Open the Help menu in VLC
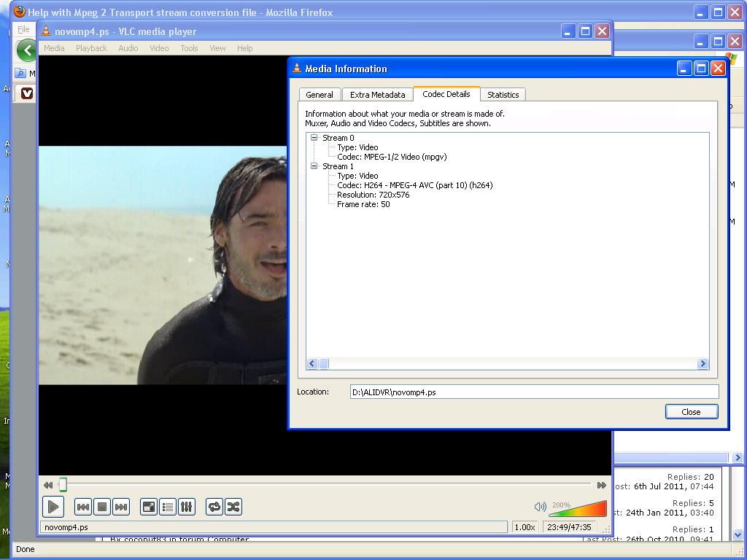Viewport: 747px width, 560px height. point(245,48)
